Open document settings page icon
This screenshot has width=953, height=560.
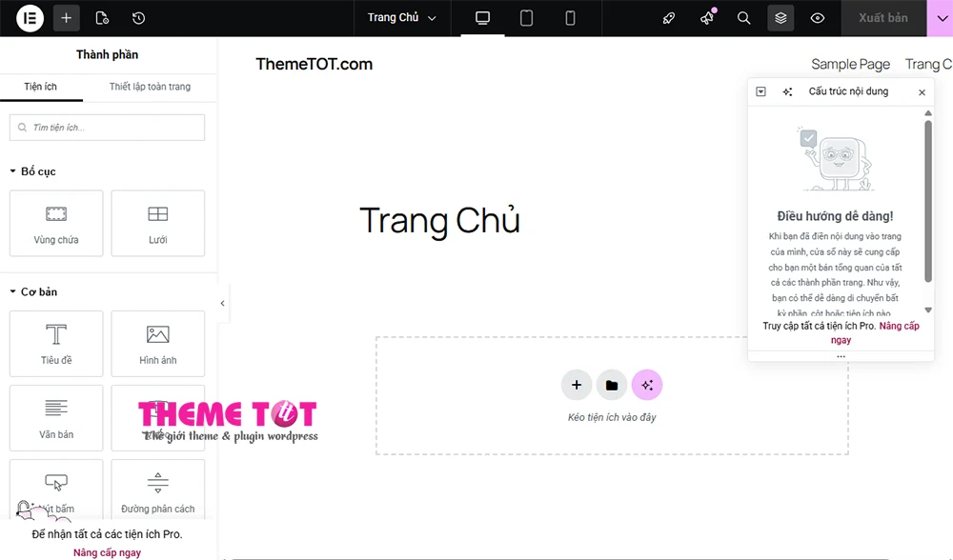click(102, 18)
